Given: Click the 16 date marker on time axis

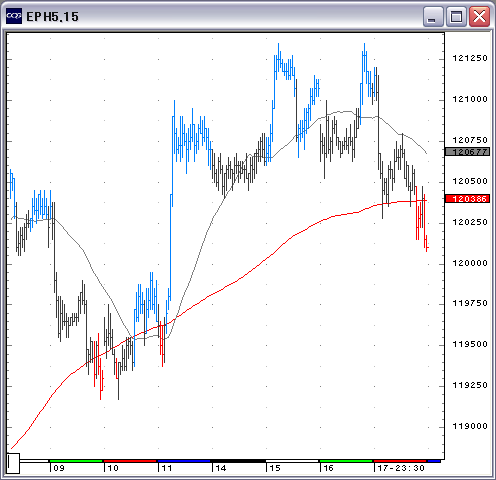Looking at the screenshot, I should pyautogui.click(x=328, y=468).
